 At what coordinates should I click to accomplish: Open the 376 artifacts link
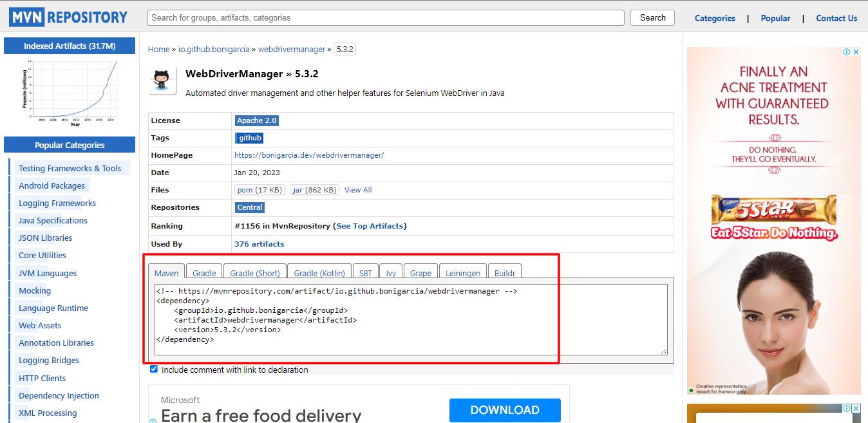point(259,244)
